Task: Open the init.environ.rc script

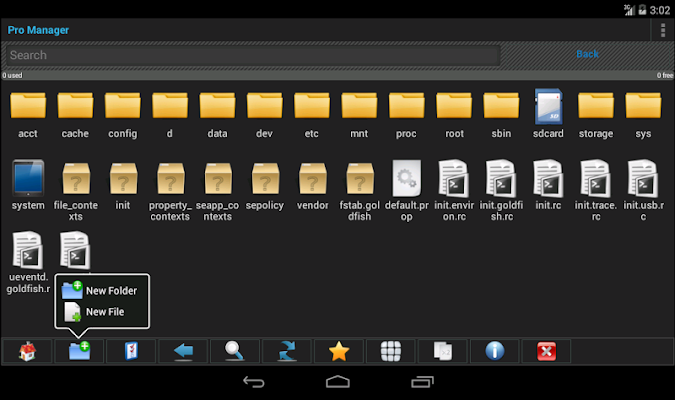Action: (454, 190)
